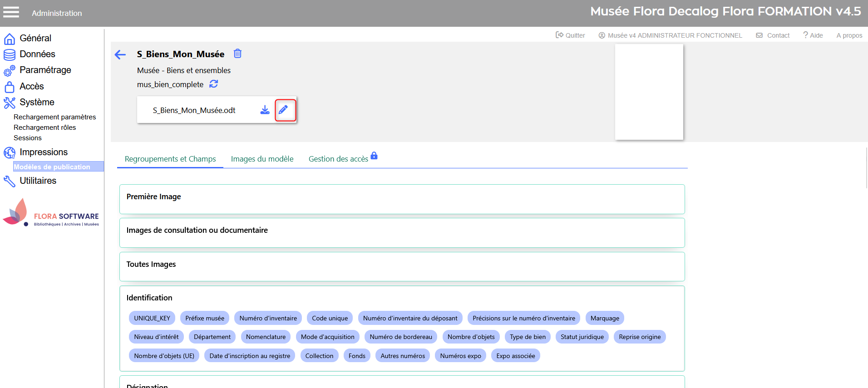Screen dimensions: 868x388
Task: Select the Statut juridique field chip
Action: coord(582,337)
